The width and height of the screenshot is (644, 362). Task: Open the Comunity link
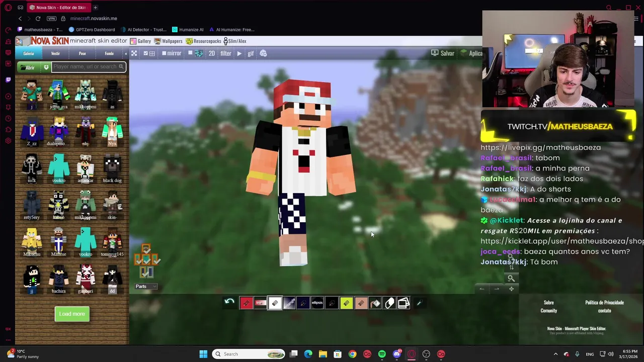click(549, 311)
